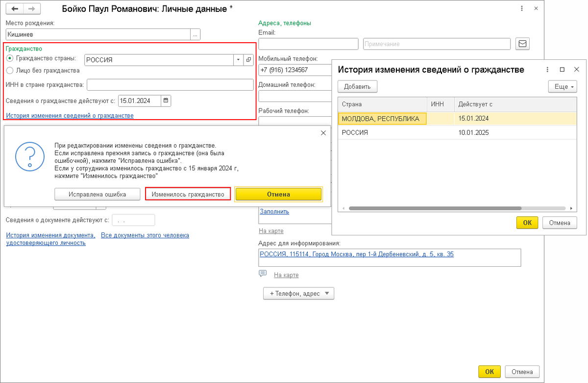Click the mobile phone field
Viewport: 588px width, 383px height.
(x=295, y=70)
